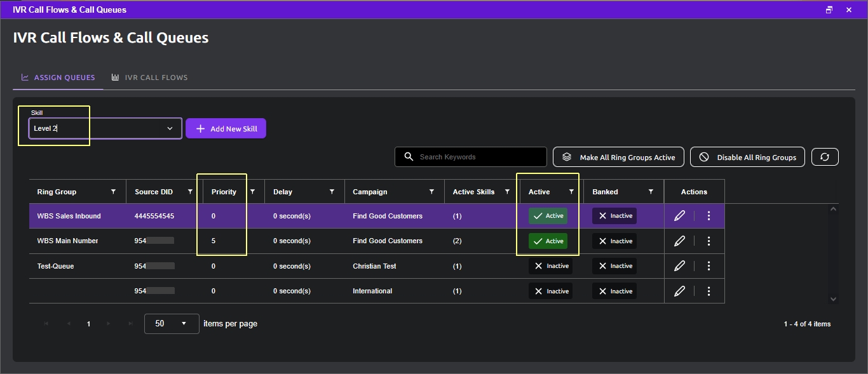868x374 pixels.
Task: Filter the Ring Group column
Action: click(114, 192)
